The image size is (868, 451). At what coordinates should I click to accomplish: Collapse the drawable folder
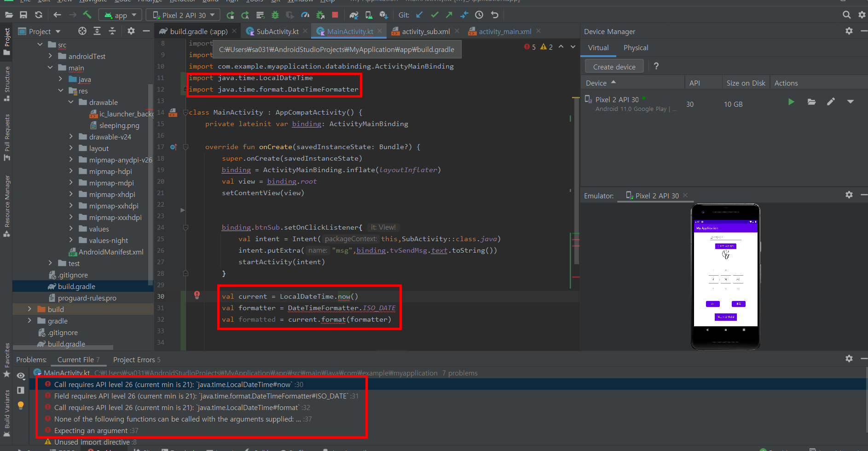(x=71, y=102)
